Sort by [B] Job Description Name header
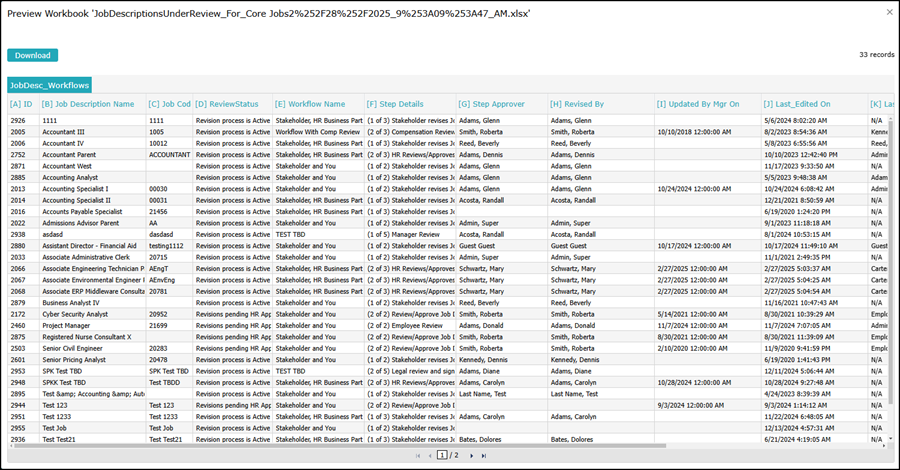Image resolution: width=900 pixels, height=470 pixels. click(x=88, y=104)
